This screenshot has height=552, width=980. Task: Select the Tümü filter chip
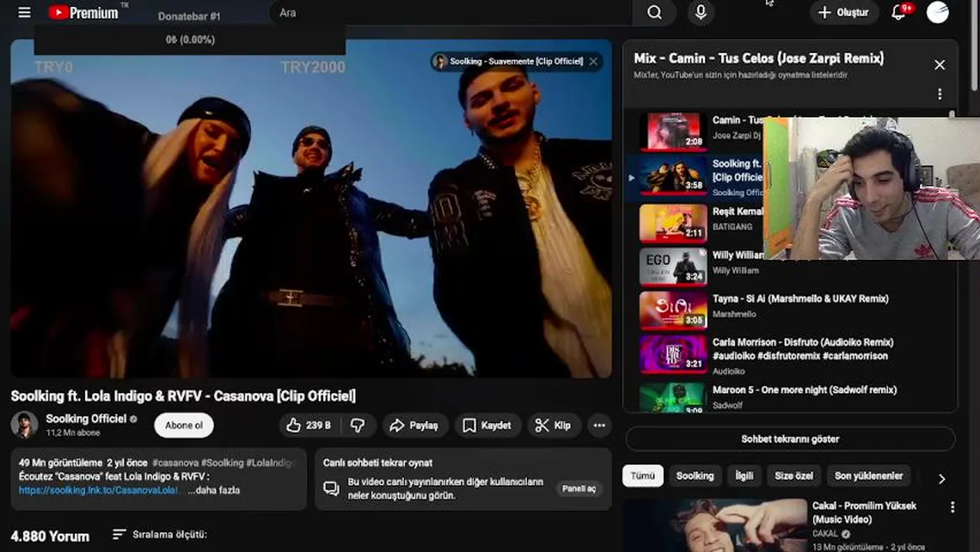pyautogui.click(x=643, y=476)
